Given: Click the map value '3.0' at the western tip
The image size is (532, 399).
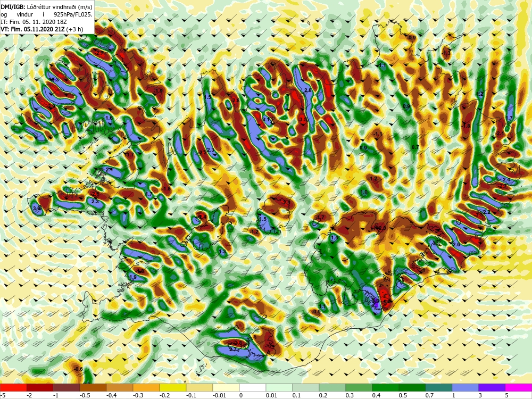Looking at the screenshot, I should [36, 208].
